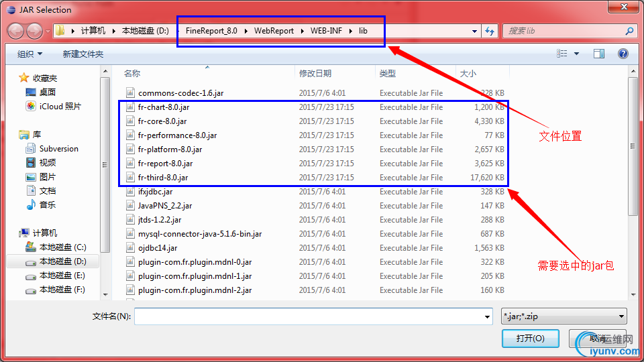
Task: Expand breadcrumb arrow after WEB-INF
Action: (x=351, y=31)
